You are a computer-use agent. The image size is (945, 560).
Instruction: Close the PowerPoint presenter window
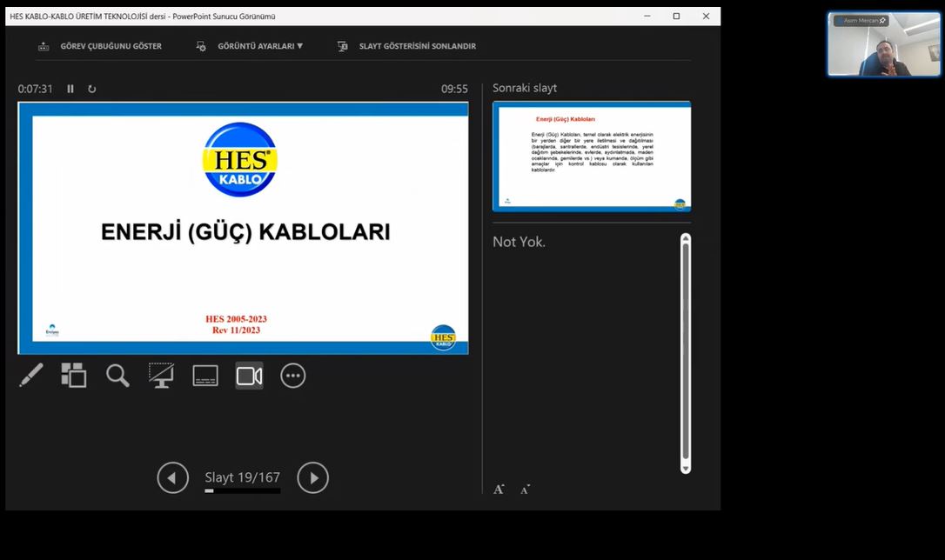pyautogui.click(x=706, y=17)
